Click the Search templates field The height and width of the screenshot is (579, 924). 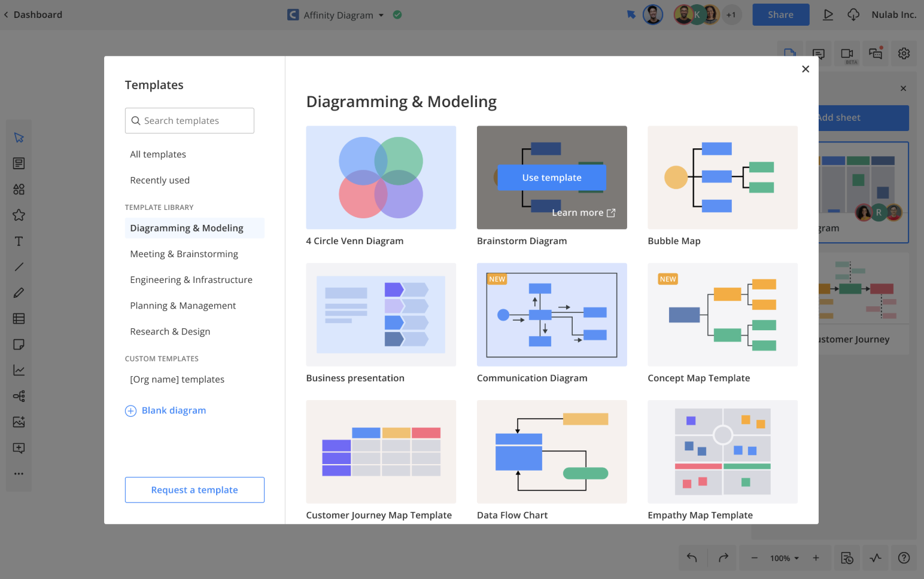(190, 121)
